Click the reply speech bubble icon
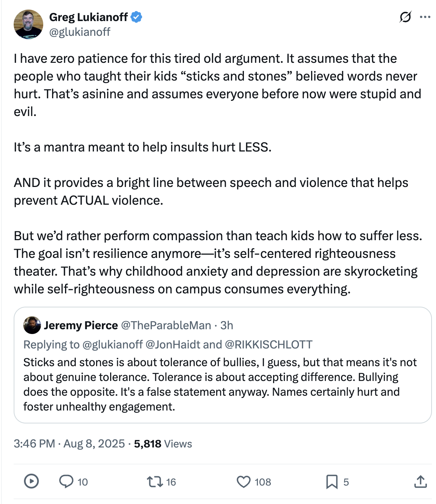 click(67, 481)
